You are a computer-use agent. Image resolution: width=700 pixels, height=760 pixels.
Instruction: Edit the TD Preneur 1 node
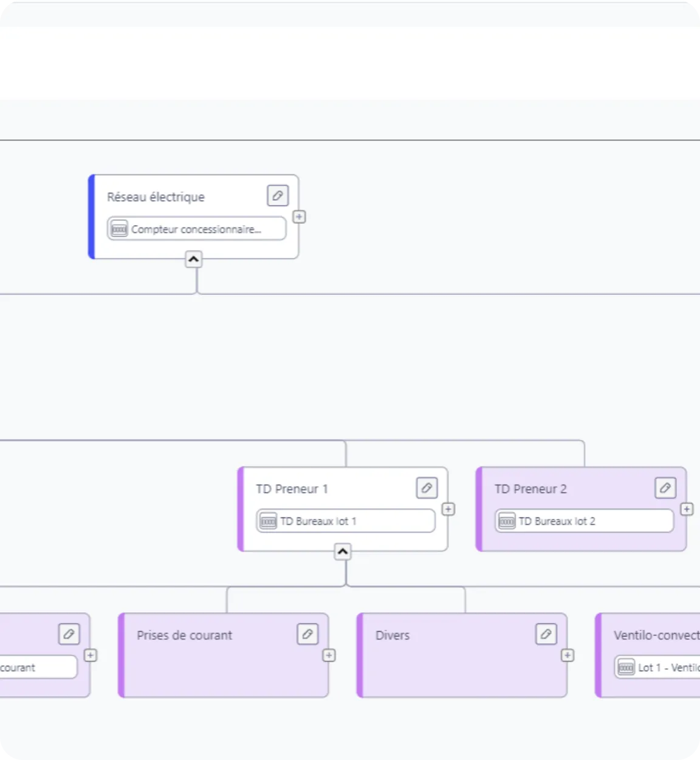[x=427, y=488]
